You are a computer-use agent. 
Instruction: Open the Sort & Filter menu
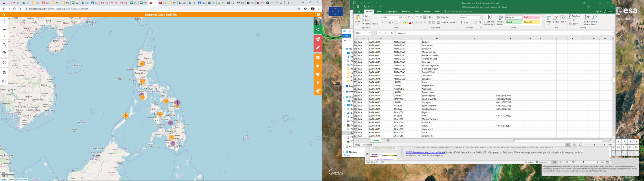[x=587, y=20]
